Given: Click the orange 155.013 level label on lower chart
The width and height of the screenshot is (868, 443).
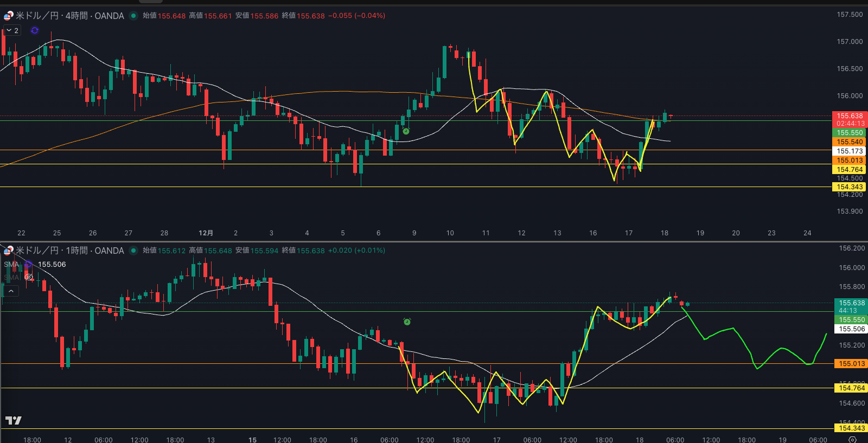Looking at the screenshot, I should tap(852, 364).
